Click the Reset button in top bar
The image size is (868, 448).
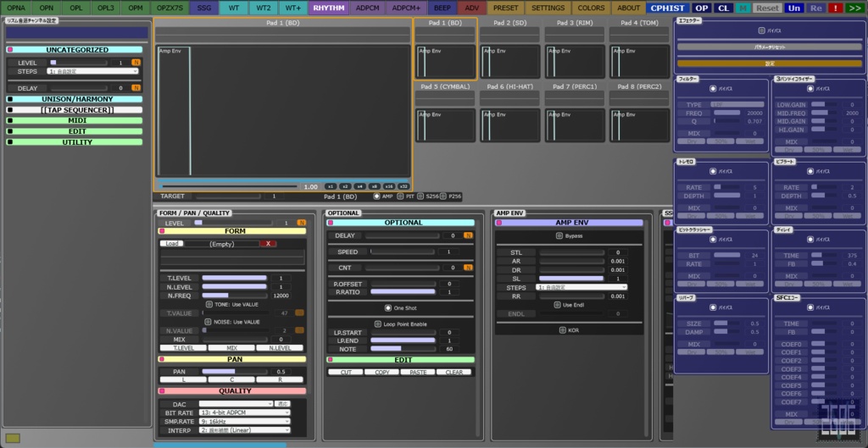point(767,8)
